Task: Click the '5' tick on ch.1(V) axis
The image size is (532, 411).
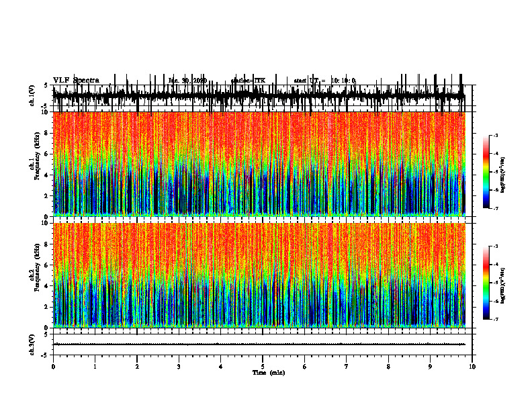Action: [46, 85]
